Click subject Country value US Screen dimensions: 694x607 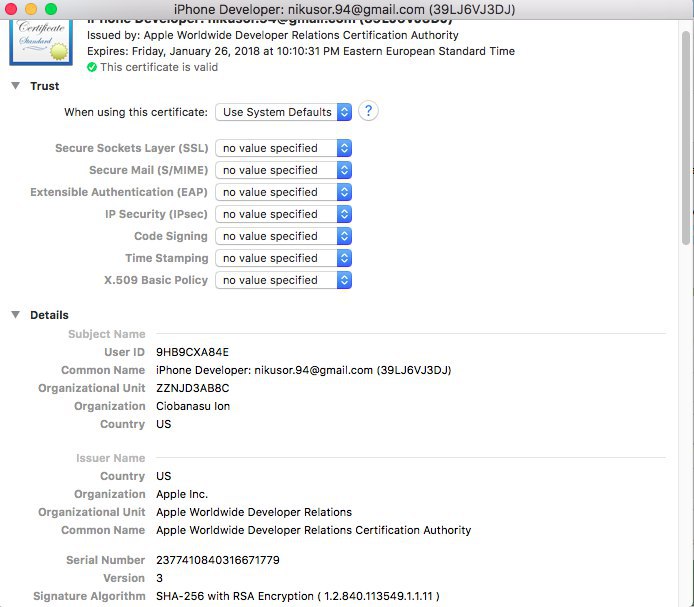pyautogui.click(x=164, y=424)
